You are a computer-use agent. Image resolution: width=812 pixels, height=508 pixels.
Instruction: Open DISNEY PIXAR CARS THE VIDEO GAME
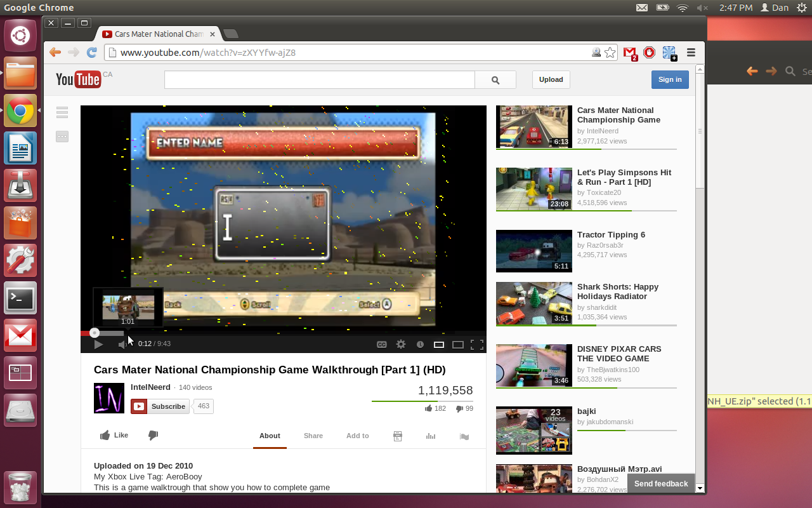click(x=586, y=365)
